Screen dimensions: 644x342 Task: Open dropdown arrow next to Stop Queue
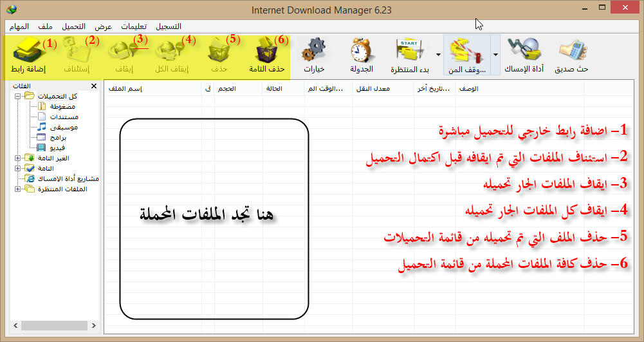click(496, 55)
